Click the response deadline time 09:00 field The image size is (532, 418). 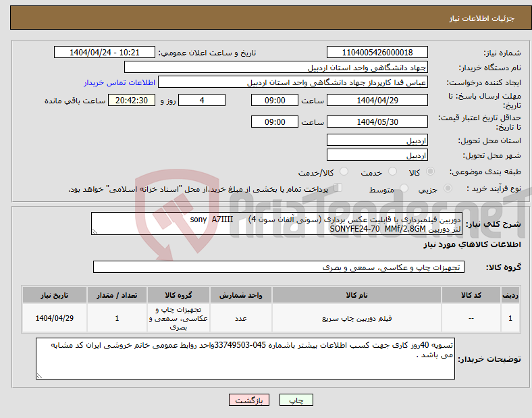[x=275, y=100]
